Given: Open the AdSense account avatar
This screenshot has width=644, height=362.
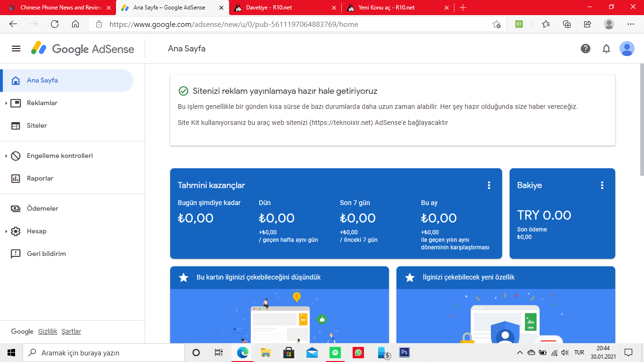Looking at the screenshot, I should 627,49.
